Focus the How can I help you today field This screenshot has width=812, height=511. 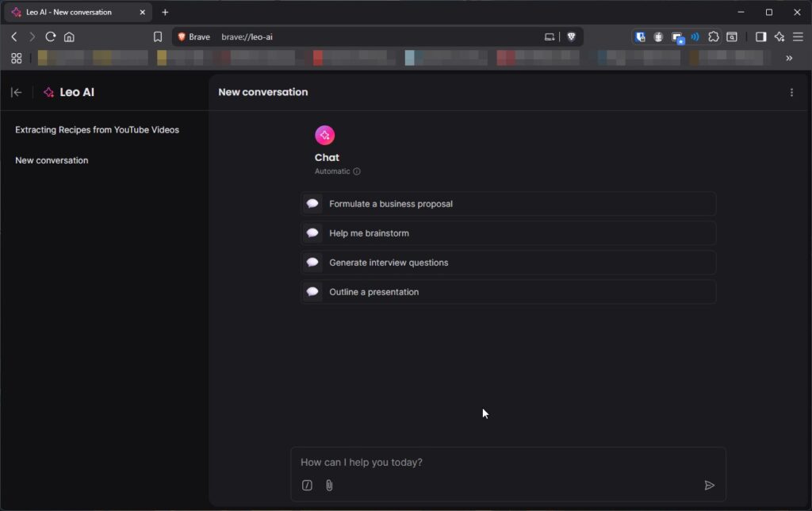(x=507, y=463)
